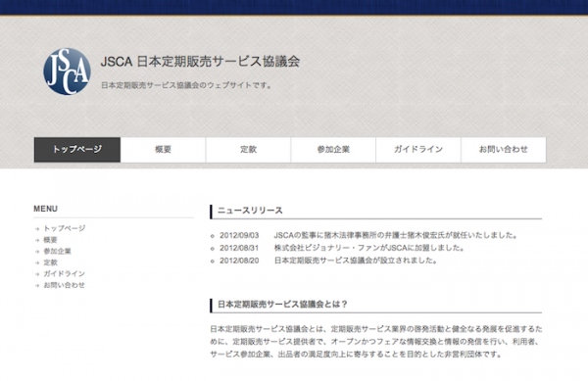This screenshot has height=381, width=588.
Task: Open the JSCA 日本定期販売サービス協議会 site title
Action: coord(200,62)
